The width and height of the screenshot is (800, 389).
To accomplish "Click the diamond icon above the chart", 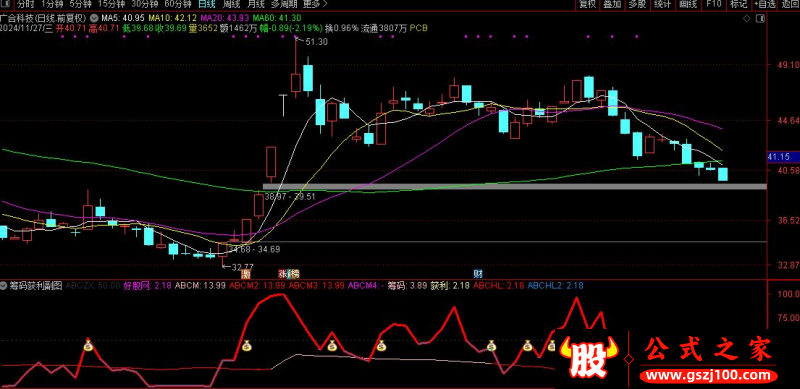I will 747,19.
